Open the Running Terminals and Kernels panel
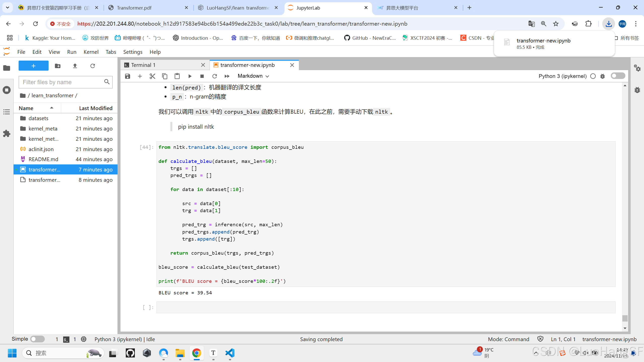This screenshot has height=362, width=644. (x=7, y=90)
